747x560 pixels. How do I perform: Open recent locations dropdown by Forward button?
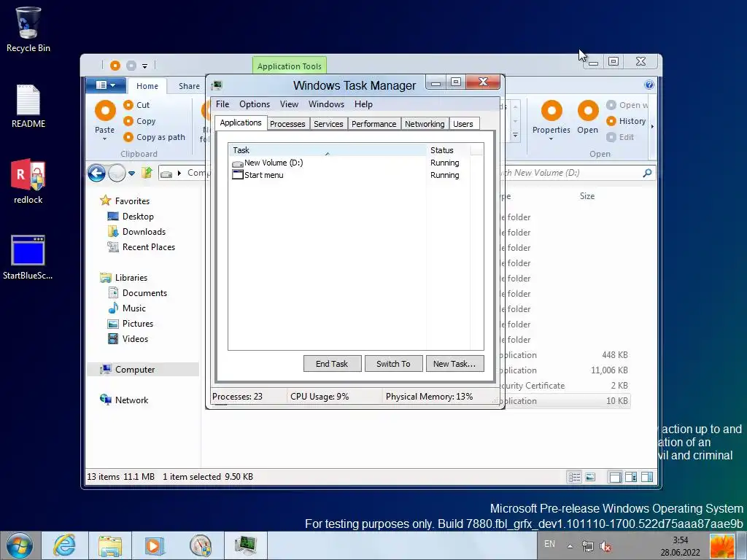131,174
